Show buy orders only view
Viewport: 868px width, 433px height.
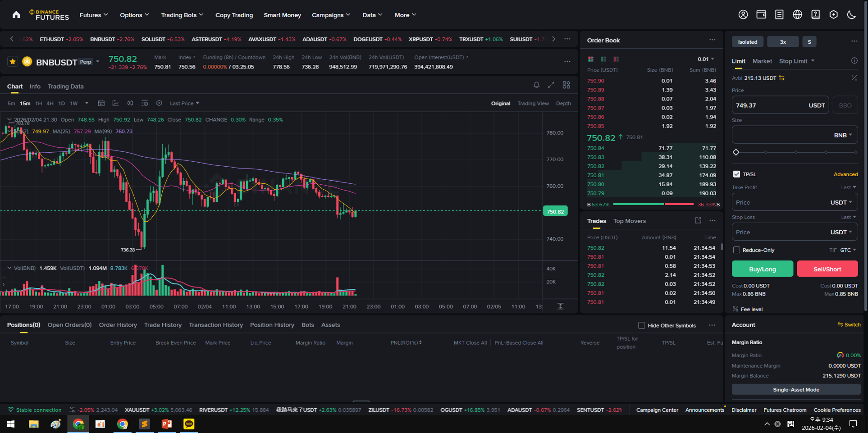603,59
